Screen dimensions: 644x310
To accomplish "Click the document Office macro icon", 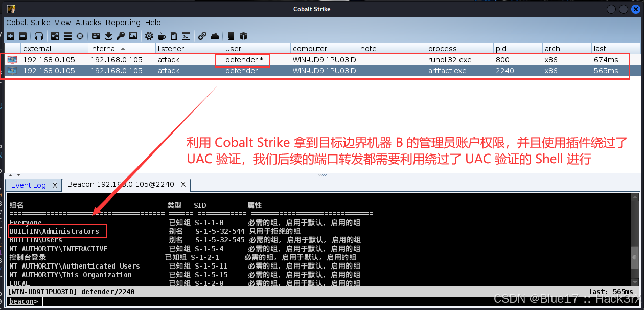I will [174, 36].
